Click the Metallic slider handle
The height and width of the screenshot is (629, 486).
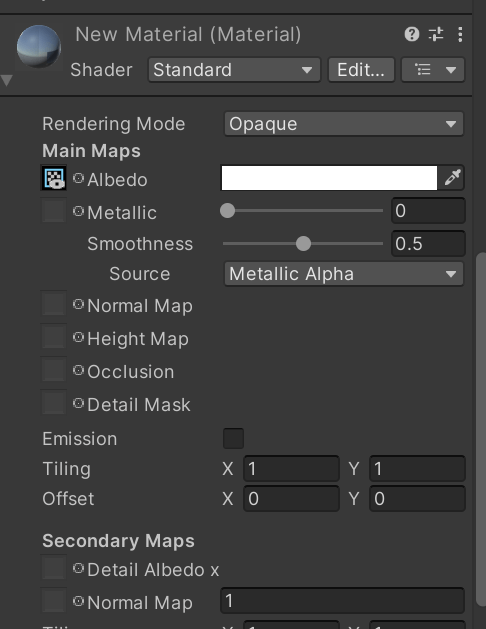tap(227, 211)
